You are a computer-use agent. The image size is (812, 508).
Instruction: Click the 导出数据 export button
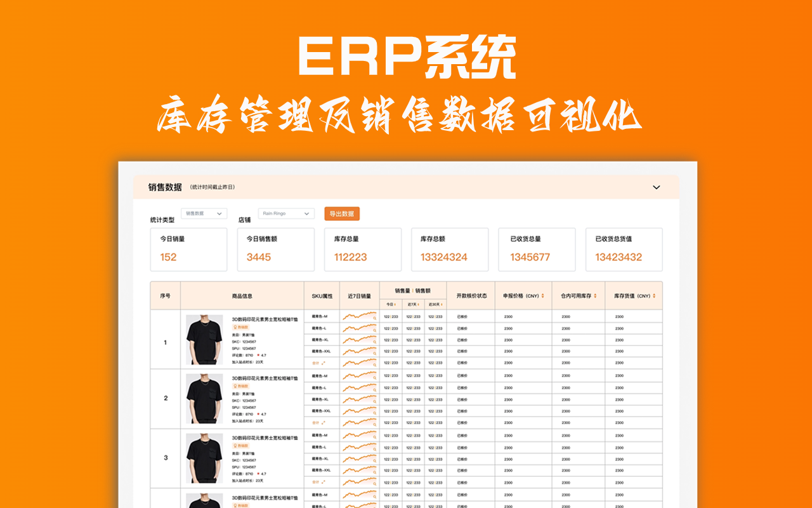(x=341, y=214)
